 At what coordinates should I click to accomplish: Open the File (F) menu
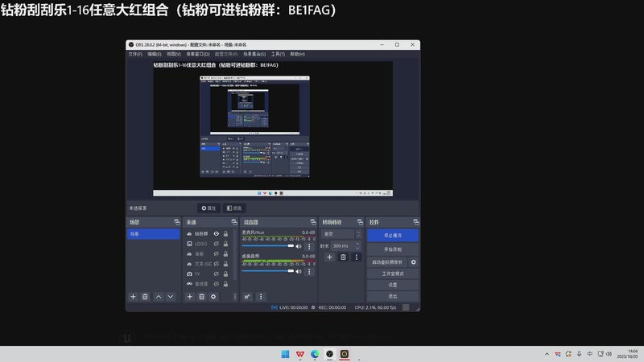[135, 54]
